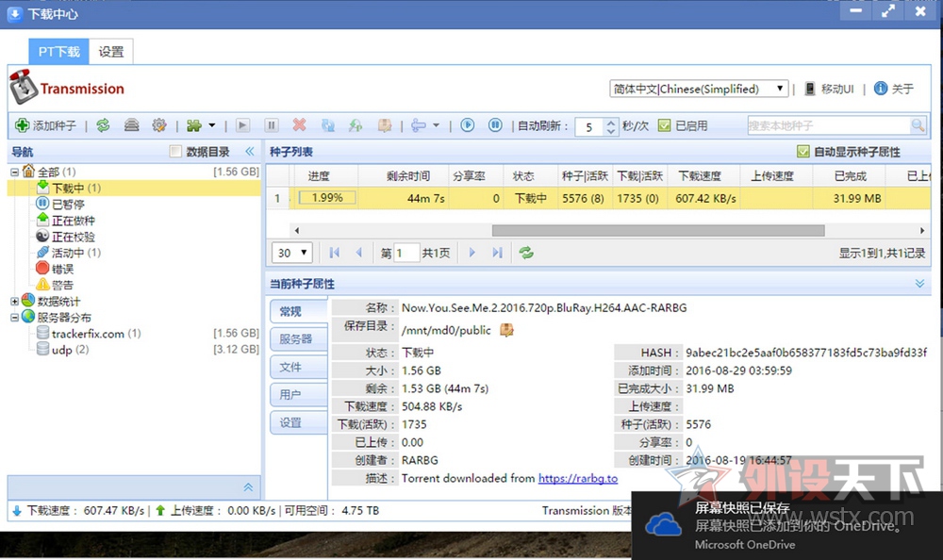Open the 关于 about link
This screenshot has height=560, width=943.
(894, 89)
